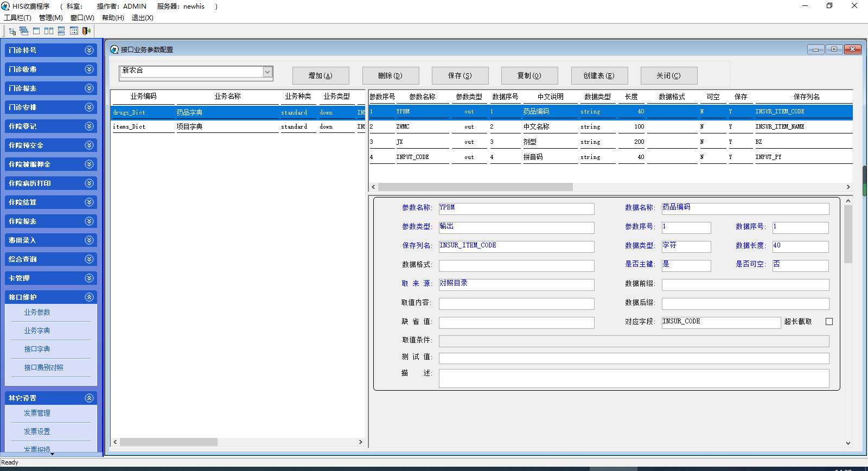Open the 业务参数 sidebar link
The image size is (868, 471).
coord(37,312)
